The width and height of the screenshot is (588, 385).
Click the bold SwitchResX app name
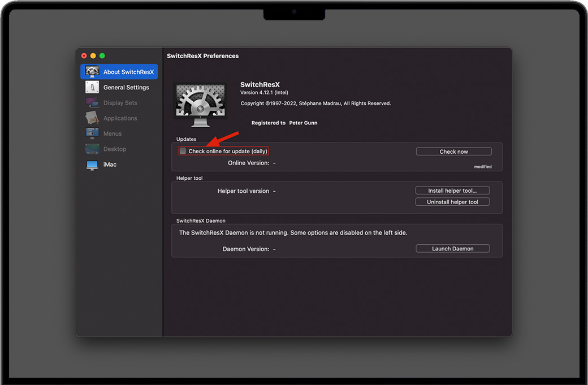(260, 85)
